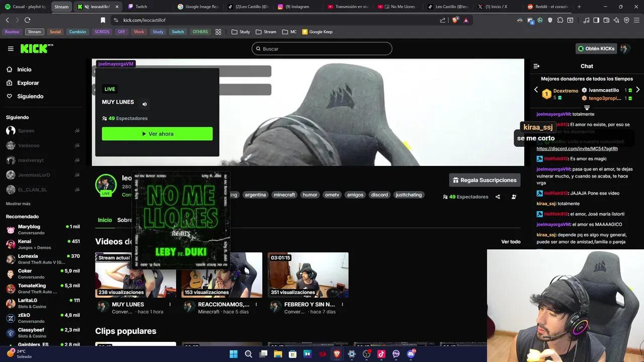
Task: Open the Study bookmarks folder
Action: pos(240,32)
